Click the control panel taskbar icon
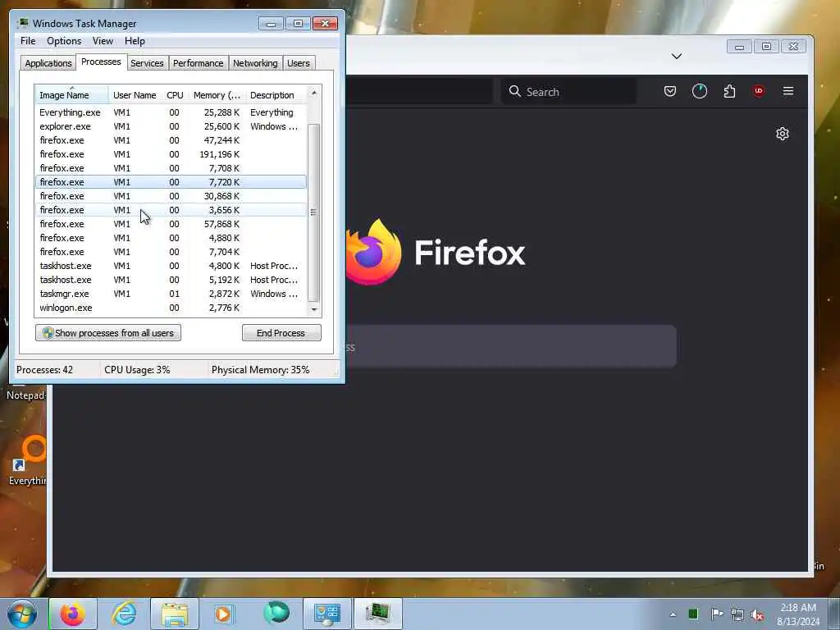The image size is (840, 630). [326, 614]
